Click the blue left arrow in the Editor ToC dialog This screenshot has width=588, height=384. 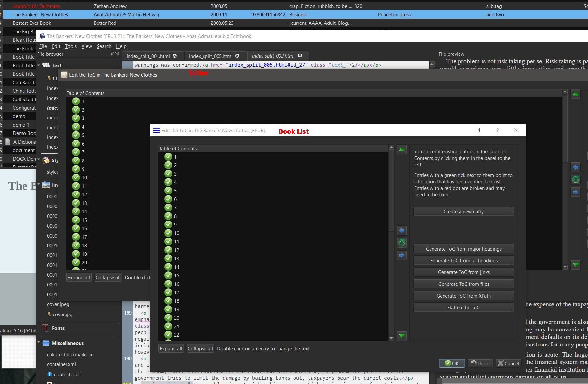tap(576, 167)
